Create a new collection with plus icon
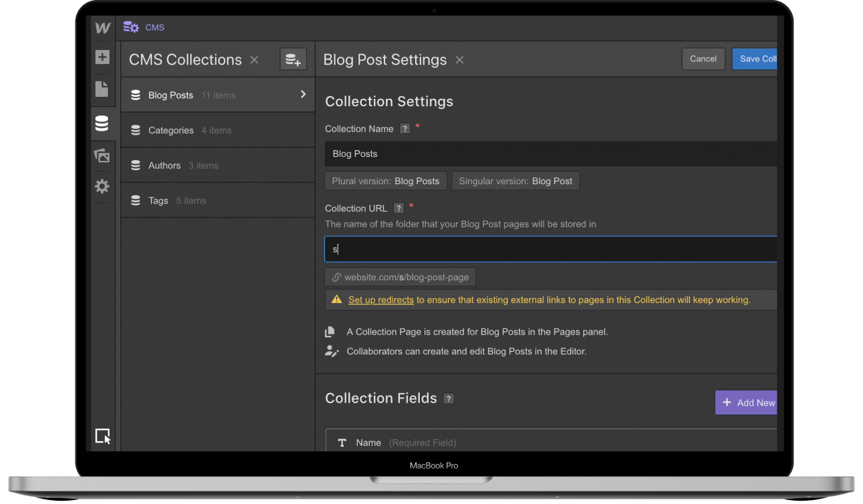The height and width of the screenshot is (504, 863). click(x=293, y=59)
